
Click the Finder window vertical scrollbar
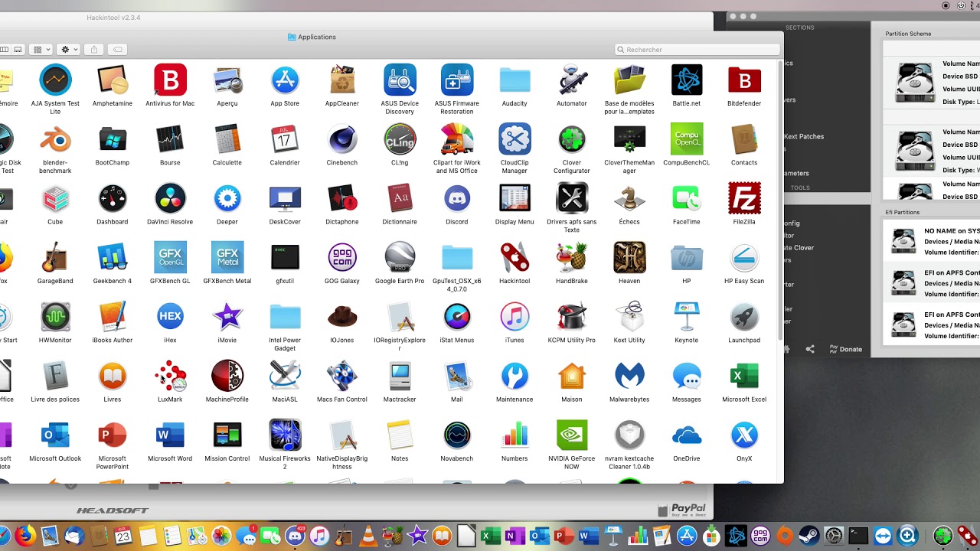pos(780,201)
